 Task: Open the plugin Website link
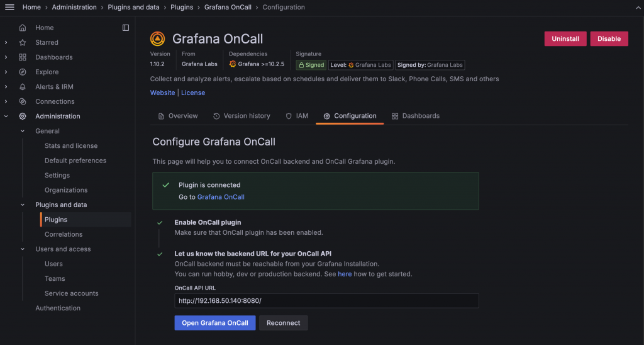163,93
